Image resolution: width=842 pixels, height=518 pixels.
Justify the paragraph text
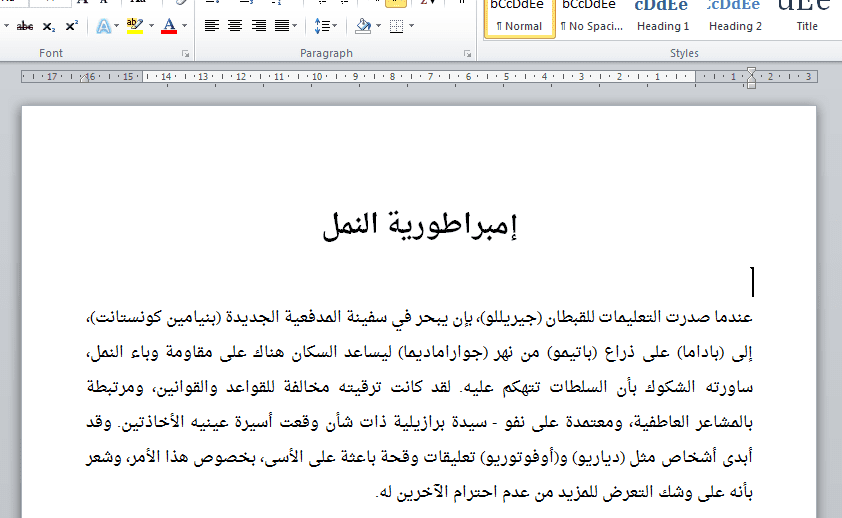pos(282,26)
